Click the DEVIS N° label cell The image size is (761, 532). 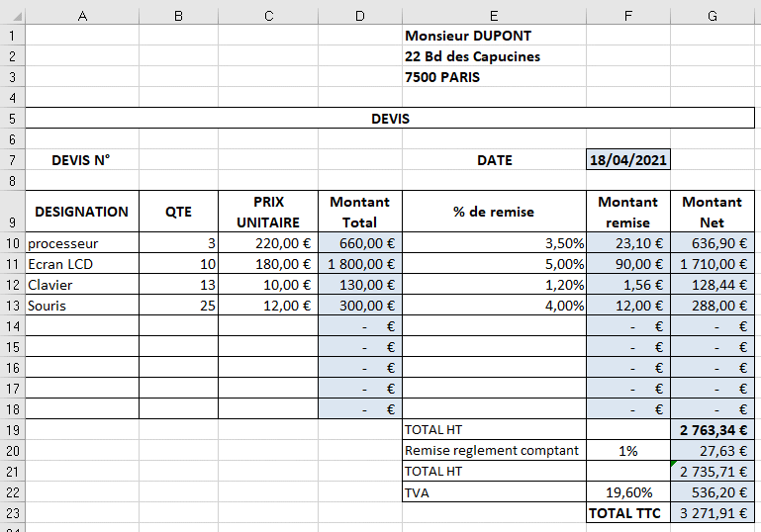(x=81, y=160)
